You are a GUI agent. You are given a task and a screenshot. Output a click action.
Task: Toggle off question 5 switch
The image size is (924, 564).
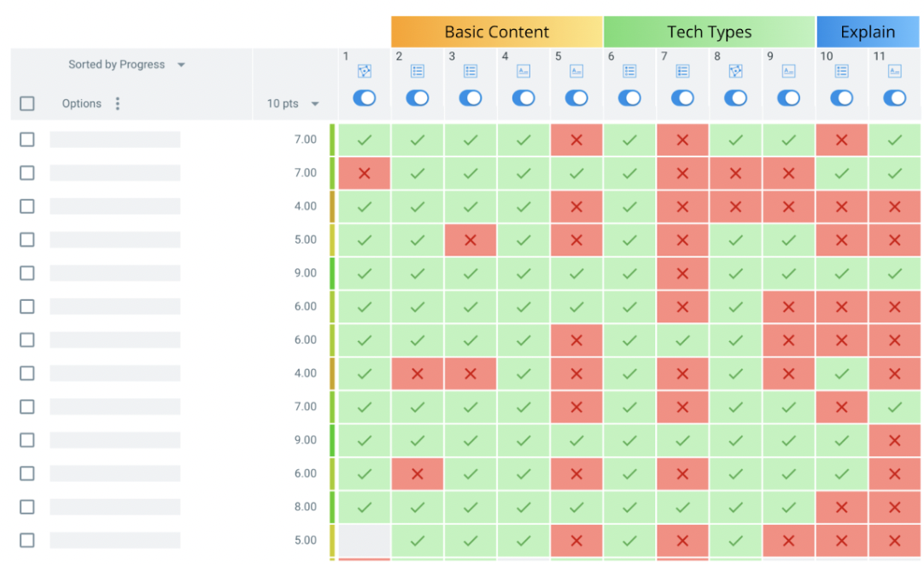pos(576,98)
